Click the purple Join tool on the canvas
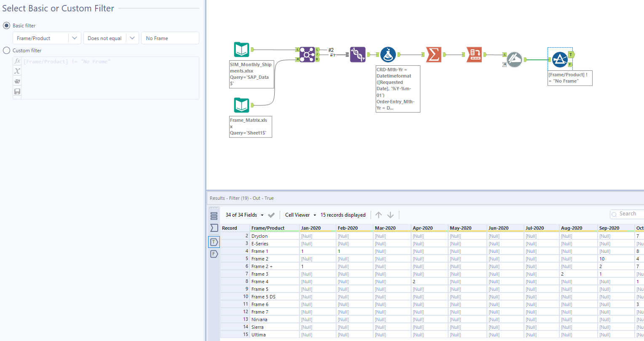The height and width of the screenshot is (341, 644). pos(307,55)
